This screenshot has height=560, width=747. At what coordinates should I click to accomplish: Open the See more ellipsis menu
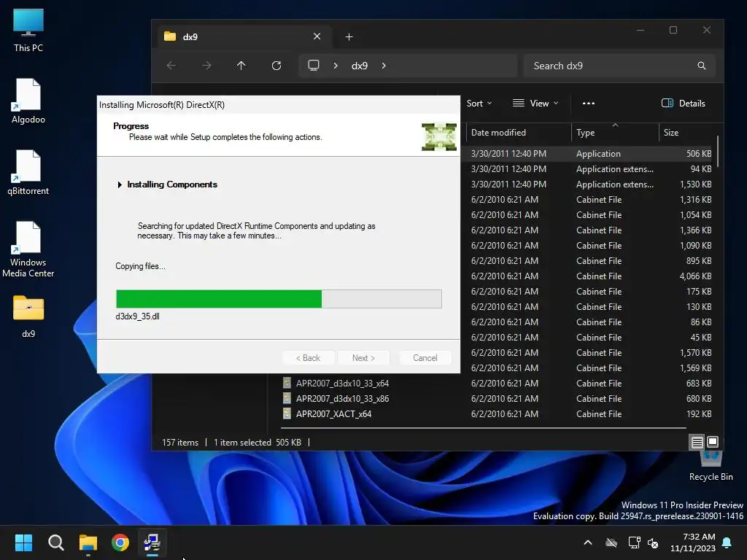(589, 104)
